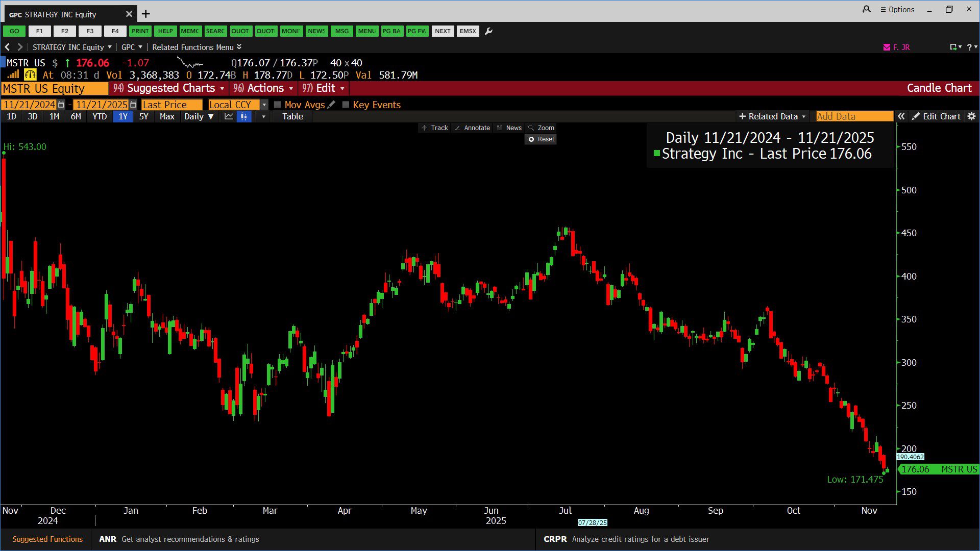Open chart settings gear icon
The image size is (980, 551).
tap(971, 116)
